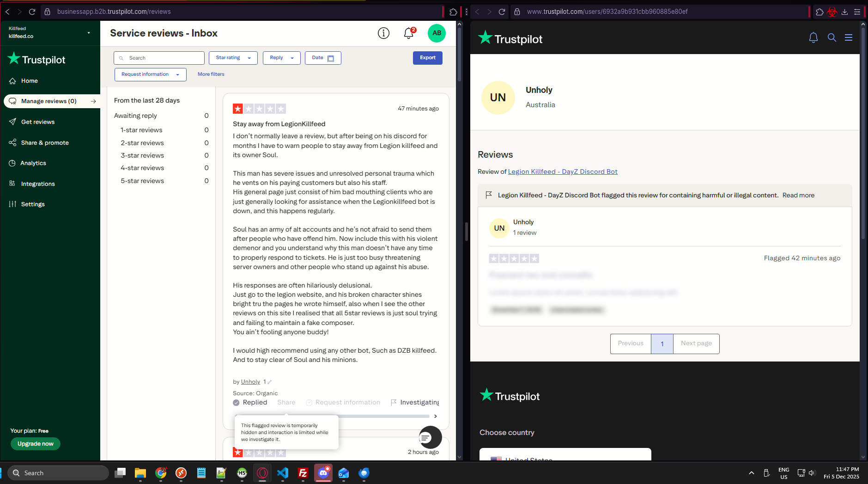This screenshot has width=868, height=484.
Task: Open the Windows taskbar Search box
Action: coord(58,473)
